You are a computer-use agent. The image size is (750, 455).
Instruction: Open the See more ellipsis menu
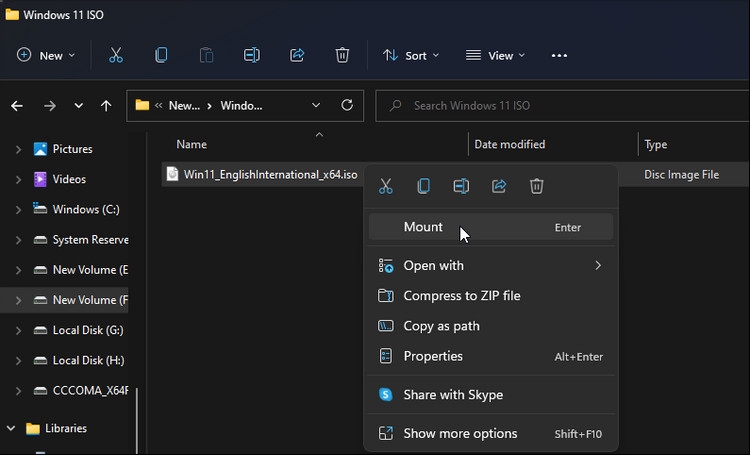tap(559, 56)
